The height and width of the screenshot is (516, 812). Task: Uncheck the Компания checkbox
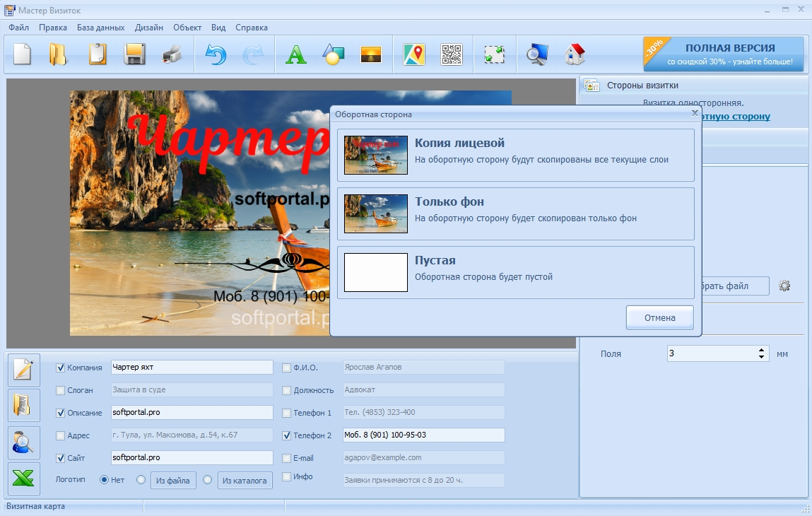[x=60, y=368]
